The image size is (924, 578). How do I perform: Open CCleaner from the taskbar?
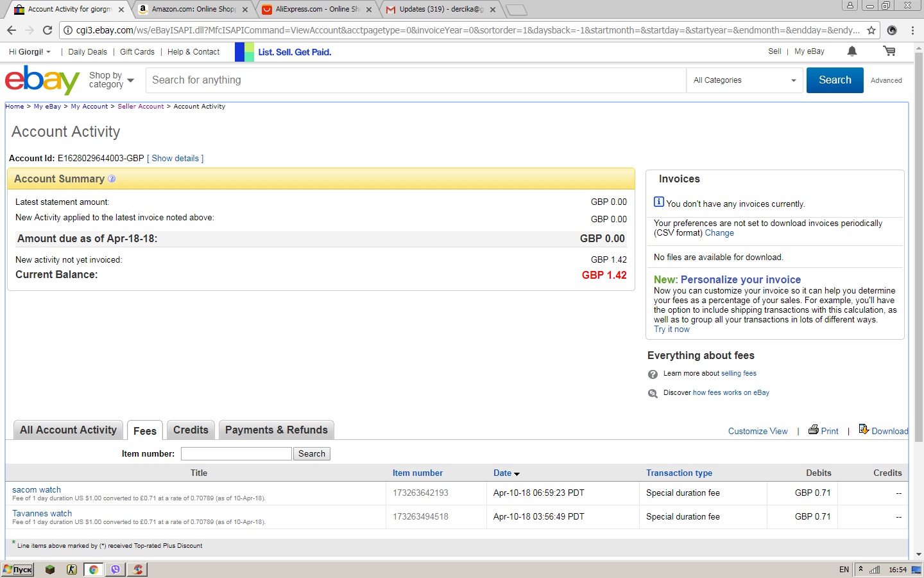click(137, 570)
